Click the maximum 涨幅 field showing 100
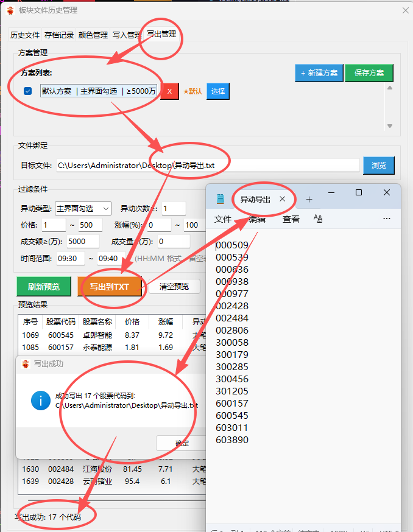413x532 pixels. (x=194, y=225)
